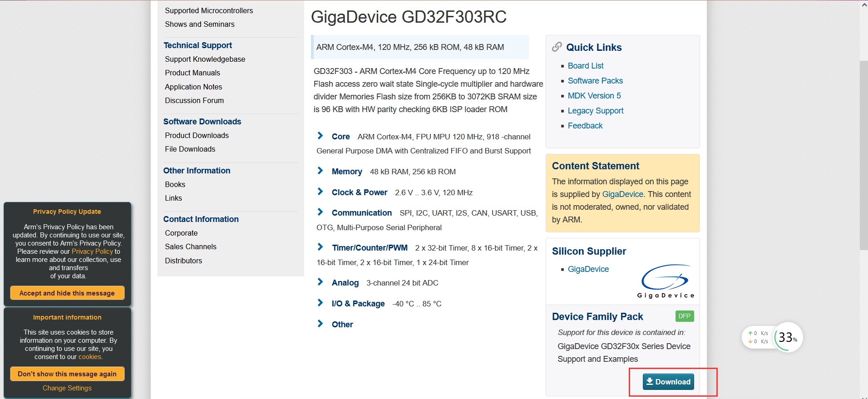Open the Memory heading
The width and height of the screenshot is (868, 399).
[347, 172]
